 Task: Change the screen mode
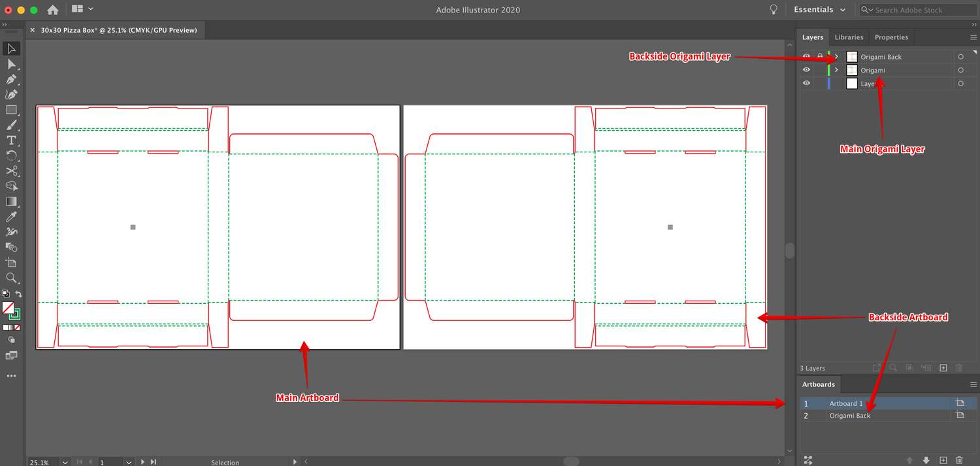pyautogui.click(x=11, y=356)
